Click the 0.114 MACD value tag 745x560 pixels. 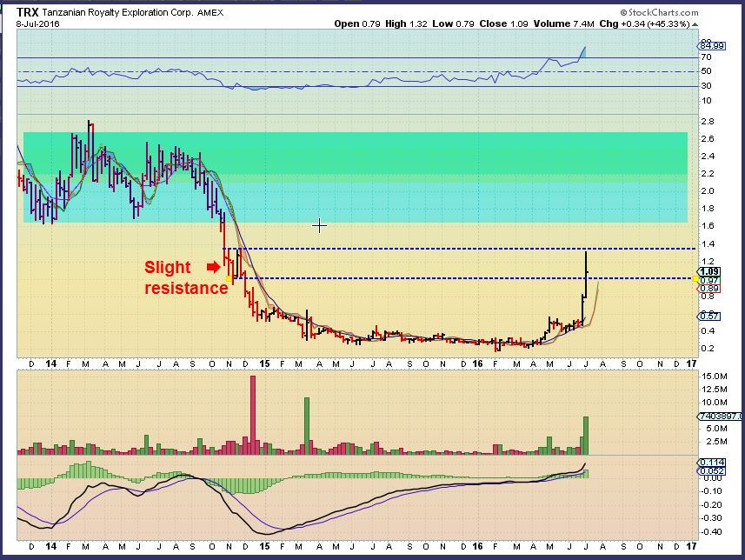pos(712,462)
